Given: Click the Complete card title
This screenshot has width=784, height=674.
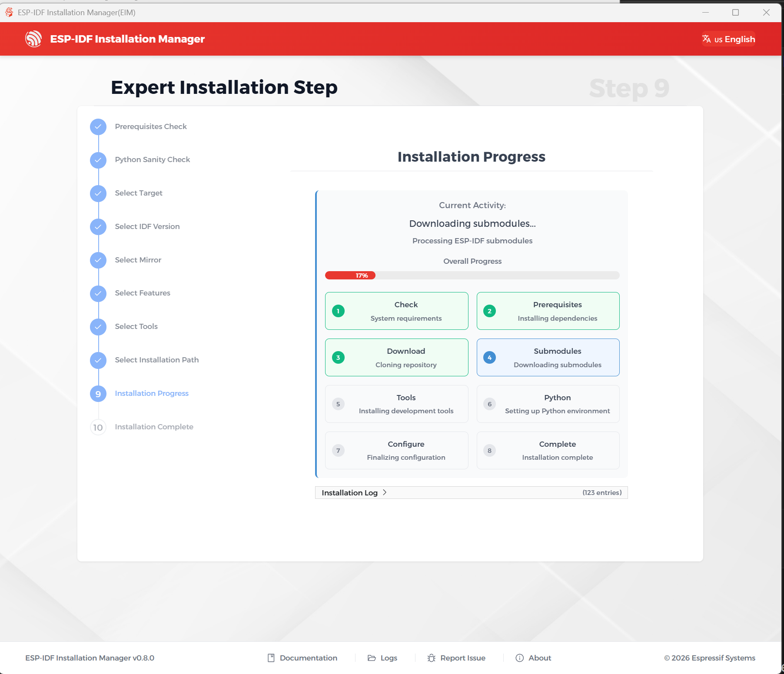Looking at the screenshot, I should pos(558,444).
